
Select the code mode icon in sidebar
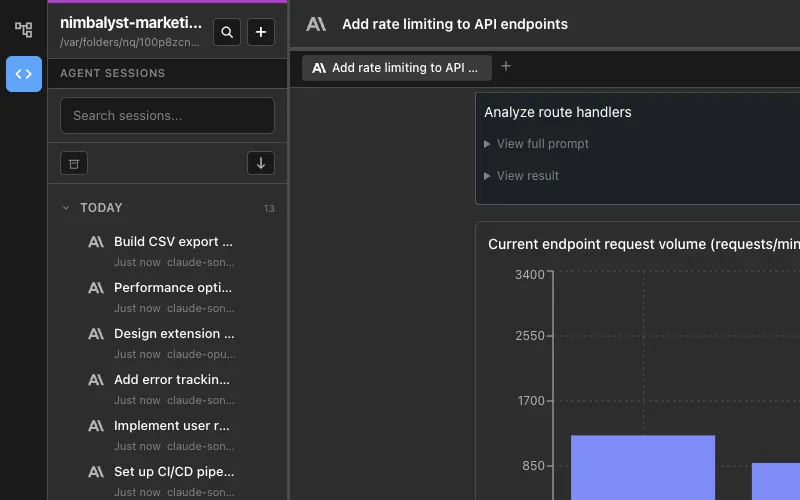tap(24, 74)
